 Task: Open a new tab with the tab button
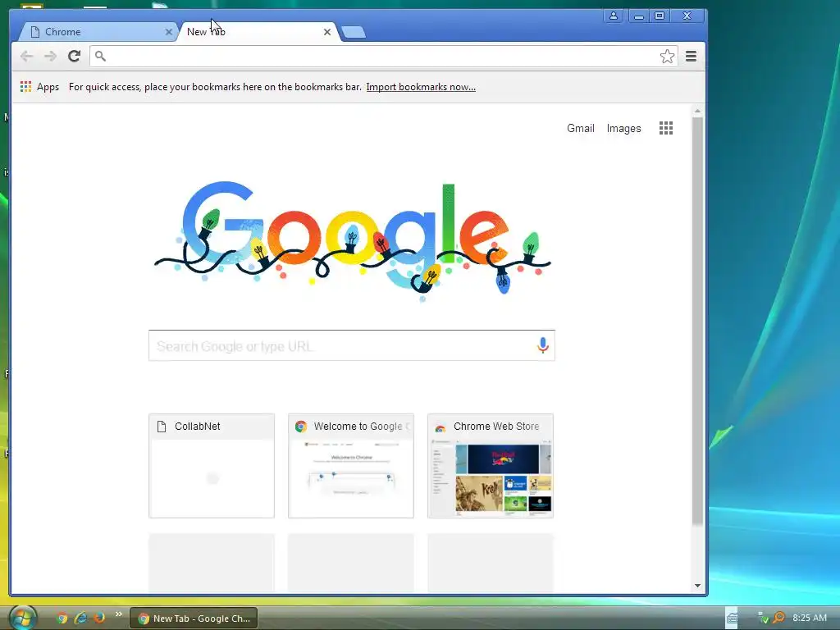[353, 32]
